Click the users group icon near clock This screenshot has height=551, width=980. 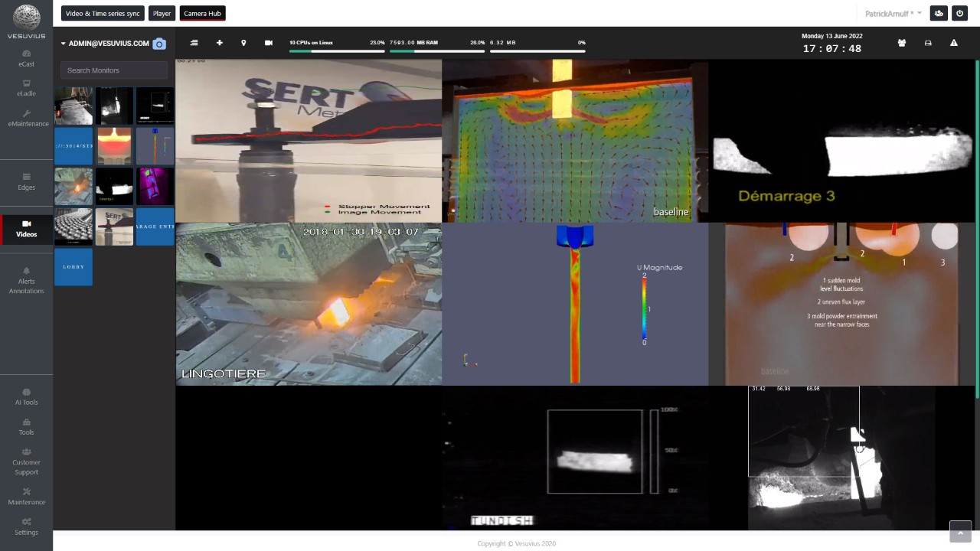[902, 43]
